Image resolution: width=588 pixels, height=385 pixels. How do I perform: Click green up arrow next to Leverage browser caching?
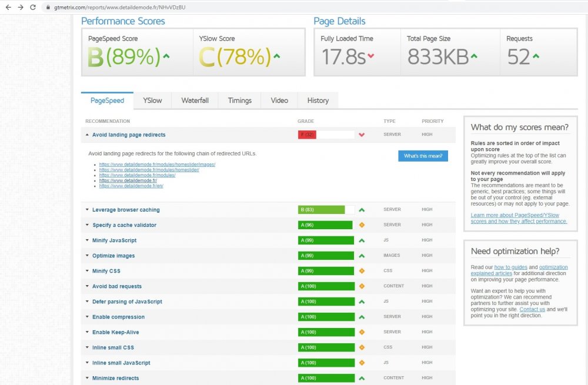point(362,210)
